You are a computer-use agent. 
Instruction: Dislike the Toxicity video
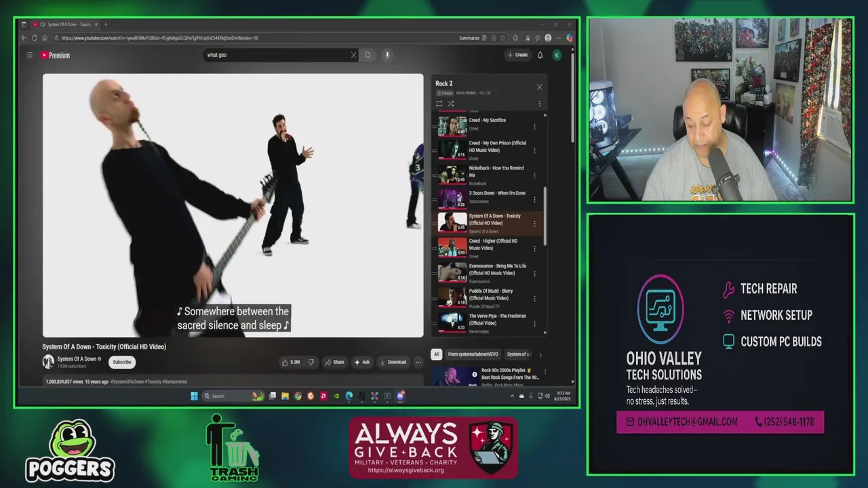point(311,362)
